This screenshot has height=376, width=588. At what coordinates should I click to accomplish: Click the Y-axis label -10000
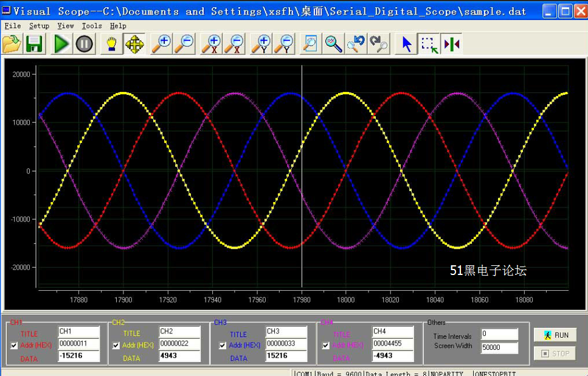(x=20, y=219)
